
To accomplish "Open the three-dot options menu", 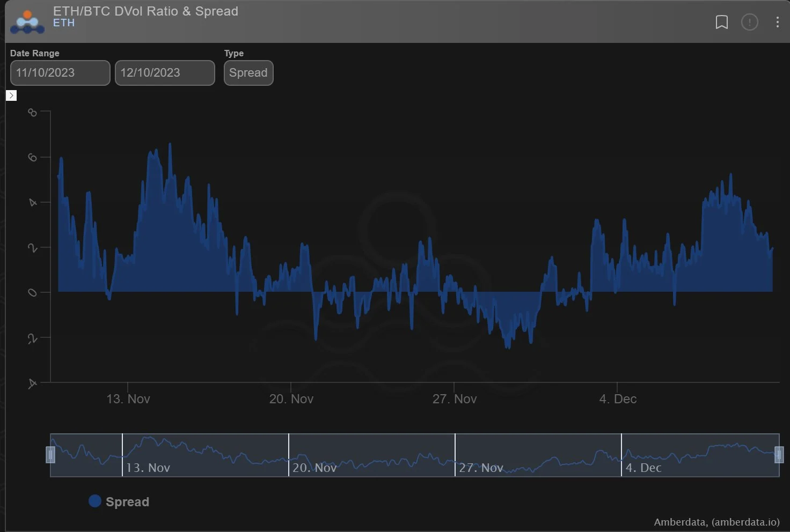I will pyautogui.click(x=778, y=22).
